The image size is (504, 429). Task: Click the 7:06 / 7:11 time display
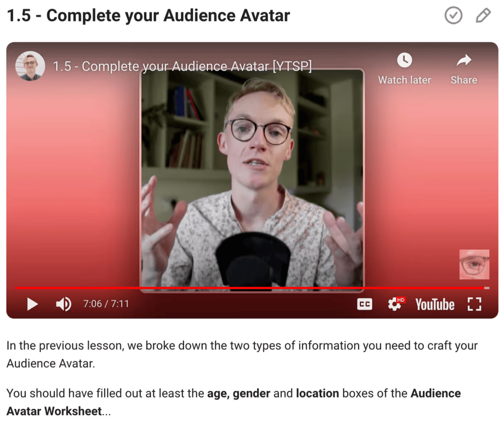point(106,304)
